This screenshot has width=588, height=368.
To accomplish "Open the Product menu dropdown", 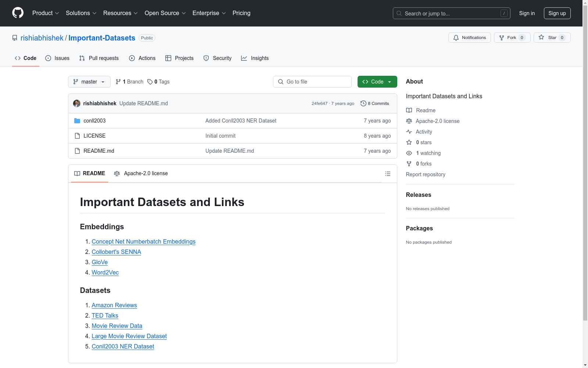I will coord(46,13).
